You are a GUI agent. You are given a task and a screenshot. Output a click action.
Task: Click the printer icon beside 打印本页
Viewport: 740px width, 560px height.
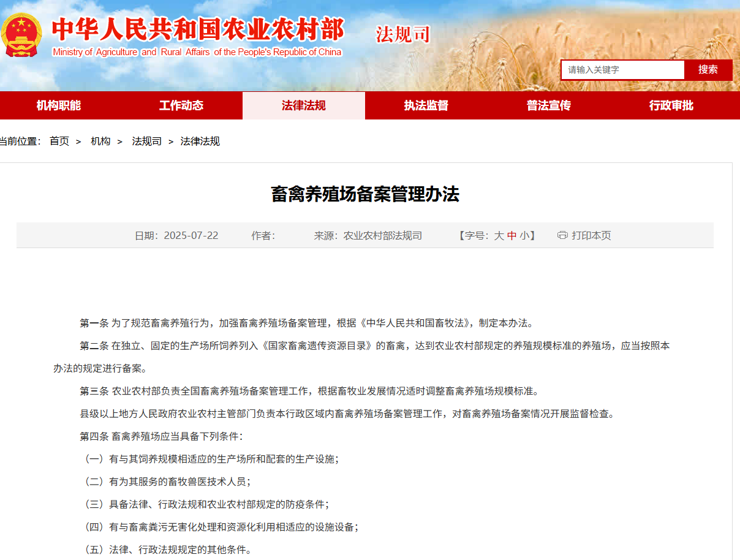click(x=562, y=235)
